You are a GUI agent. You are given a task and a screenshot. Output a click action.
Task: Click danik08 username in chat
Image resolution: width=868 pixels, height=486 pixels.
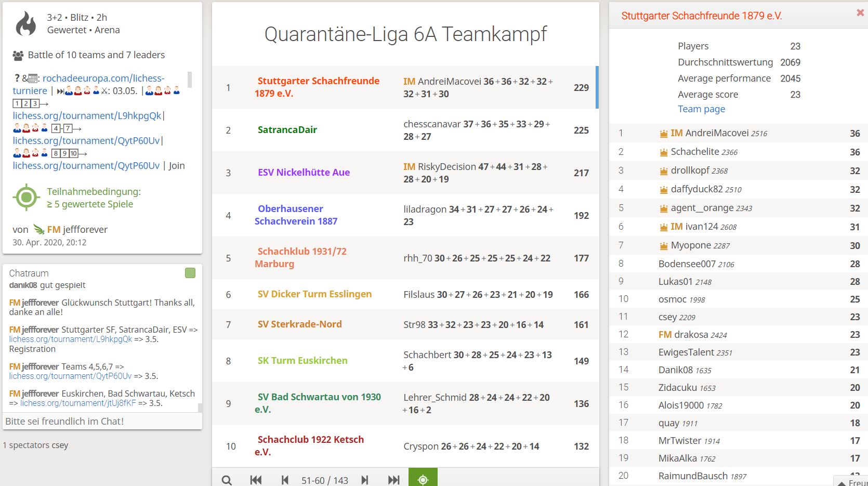[x=23, y=285]
